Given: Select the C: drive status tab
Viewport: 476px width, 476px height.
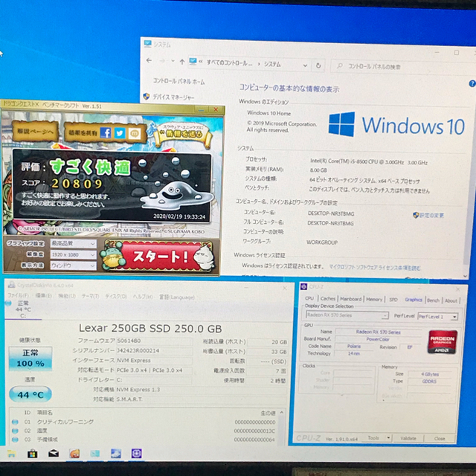Looking at the screenshot, I should 22,309.
